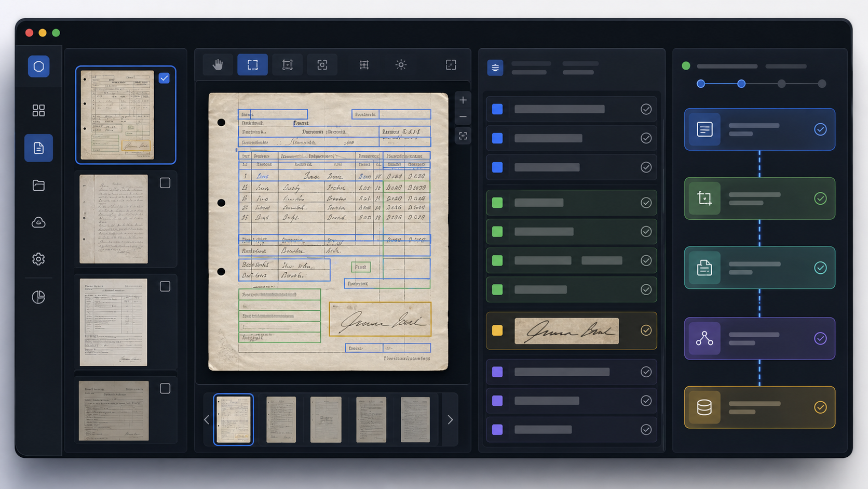Viewport: 868px width, 489px height.
Task: Go to previous pages with the filmstrip left arrow
Action: (207, 419)
